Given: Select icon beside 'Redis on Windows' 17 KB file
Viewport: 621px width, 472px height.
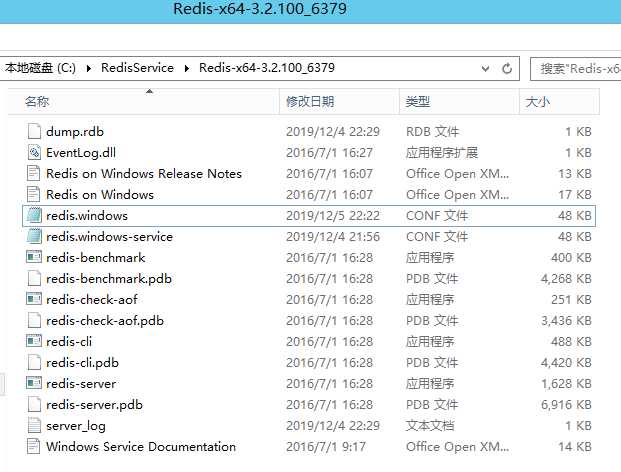Looking at the screenshot, I should [34, 194].
